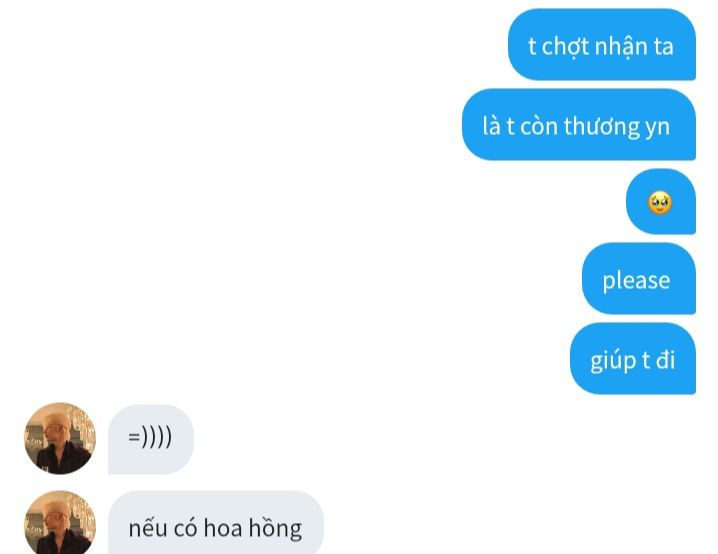Click the word 'ta' in the top message
Image resolution: width=718 pixels, height=554 pixels.
click(x=664, y=47)
